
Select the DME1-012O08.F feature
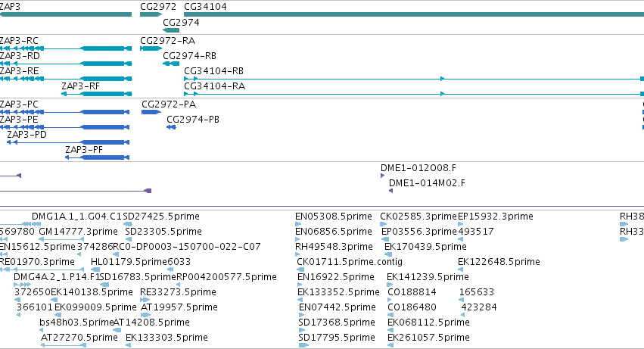click(x=383, y=176)
